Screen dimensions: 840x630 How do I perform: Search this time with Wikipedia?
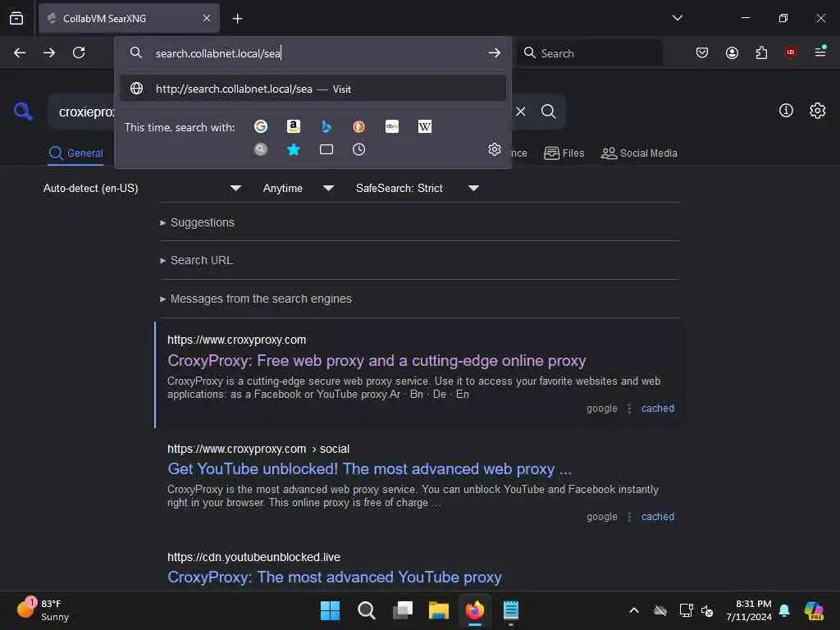425,126
